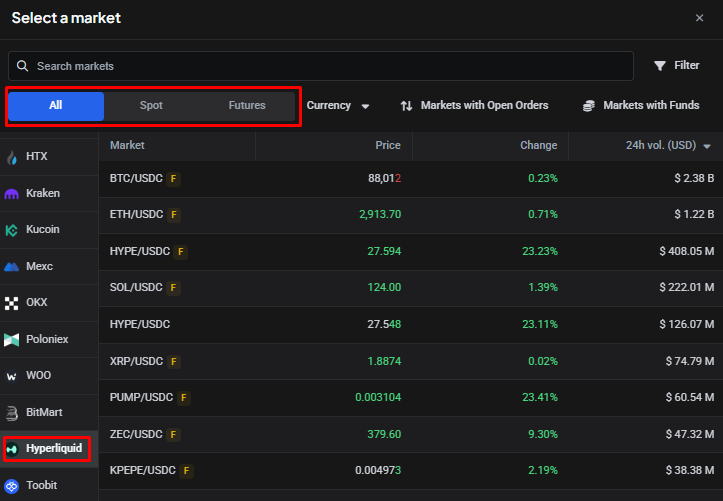Viewport: 723px width, 501px height.
Task: Click the 9.30% change value
Action: pos(543,435)
